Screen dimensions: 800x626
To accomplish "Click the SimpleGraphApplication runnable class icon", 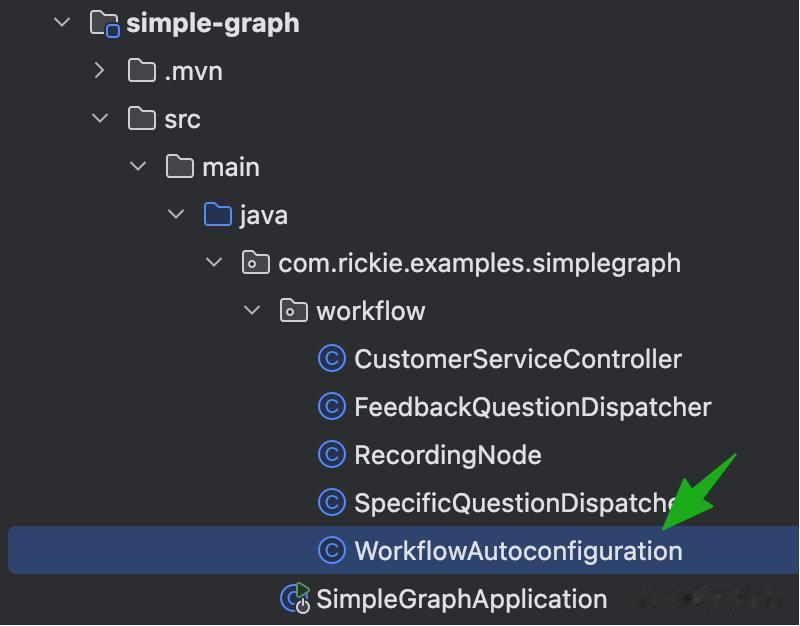I will pos(295,599).
